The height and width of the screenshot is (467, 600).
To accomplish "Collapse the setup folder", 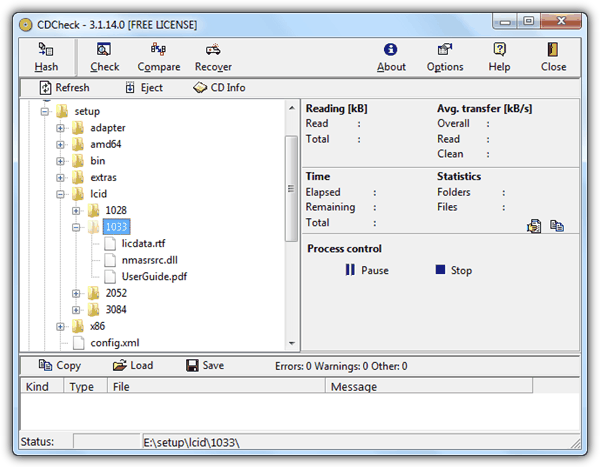I will click(x=45, y=112).
